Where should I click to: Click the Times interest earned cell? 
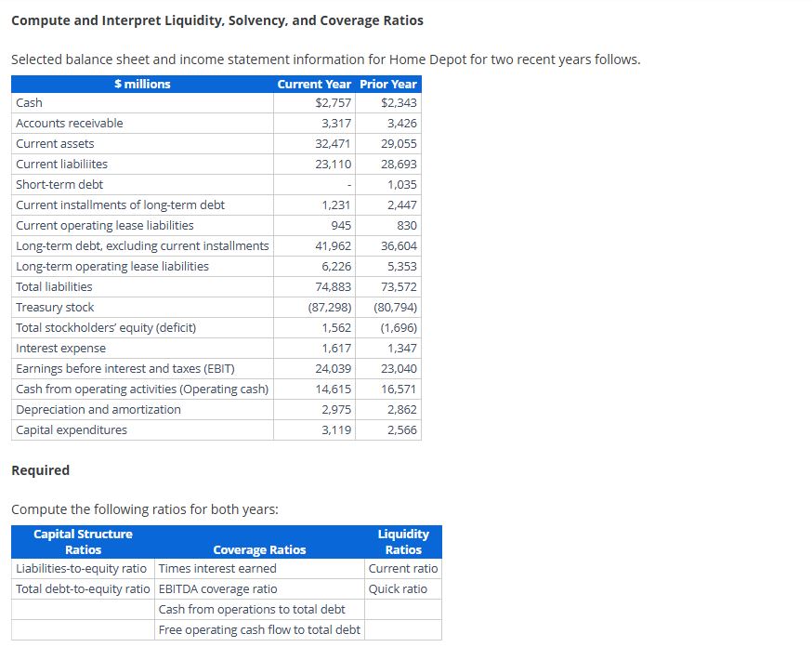click(212, 568)
